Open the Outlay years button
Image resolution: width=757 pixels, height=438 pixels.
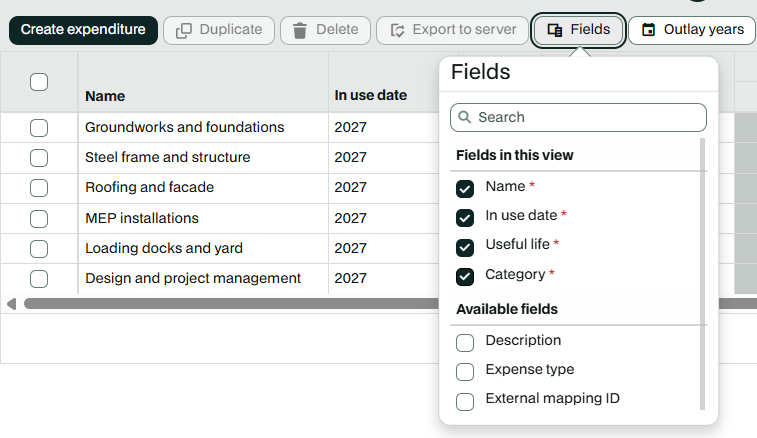(x=692, y=30)
